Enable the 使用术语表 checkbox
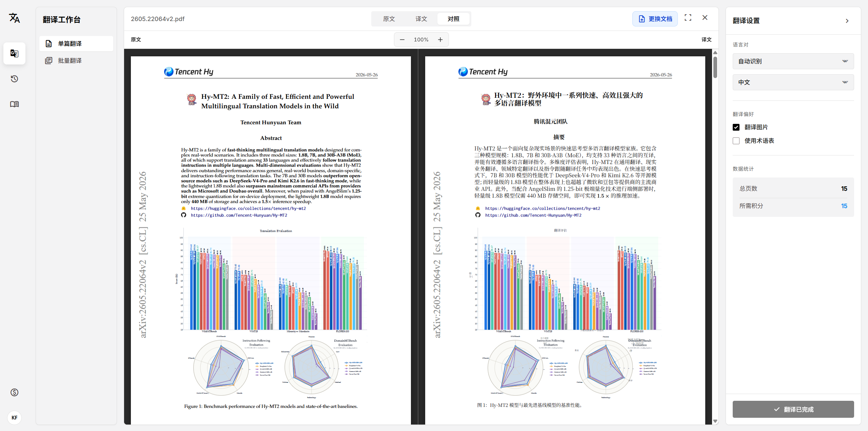 736,141
